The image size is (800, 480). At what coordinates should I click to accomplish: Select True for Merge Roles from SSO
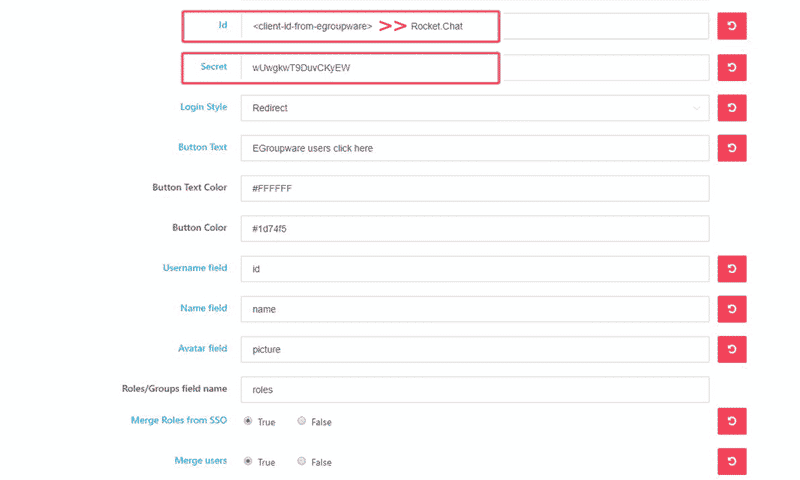pos(248,421)
